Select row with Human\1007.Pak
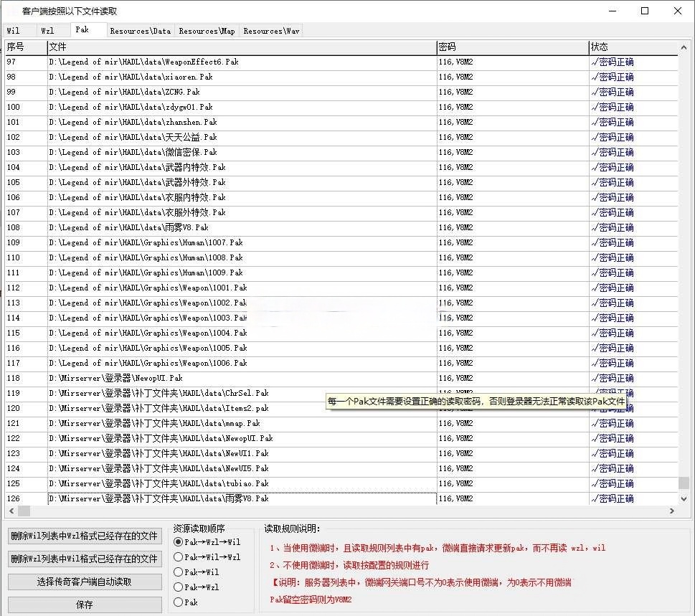The image size is (695, 616). coord(341,243)
